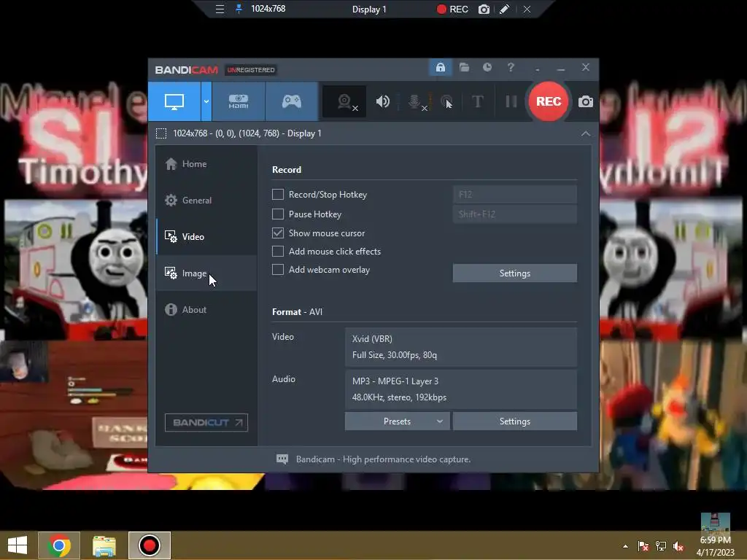Click the chat message icon in status bar
This screenshot has height=560, width=747.
(282, 459)
